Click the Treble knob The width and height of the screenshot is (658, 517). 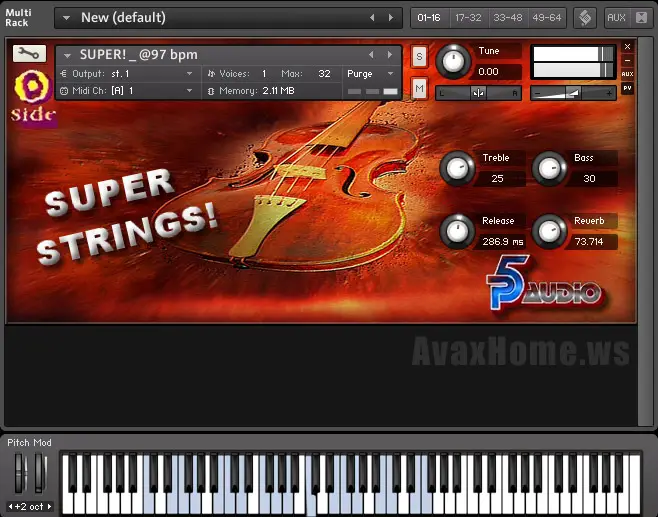coord(457,168)
